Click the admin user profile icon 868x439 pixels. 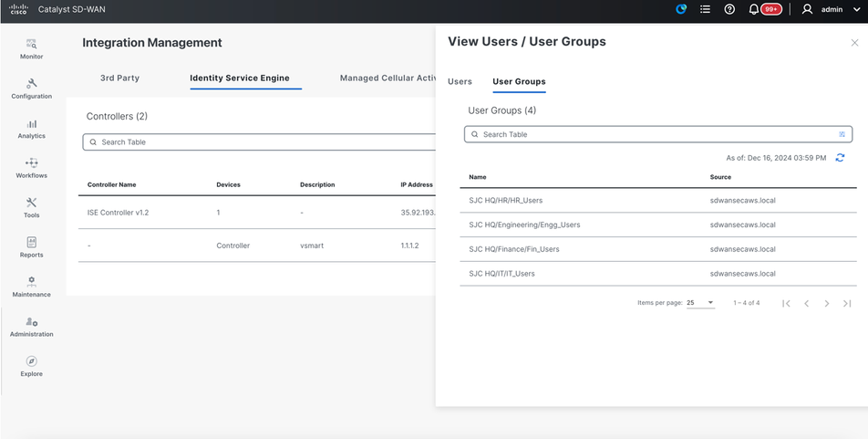(x=807, y=9)
